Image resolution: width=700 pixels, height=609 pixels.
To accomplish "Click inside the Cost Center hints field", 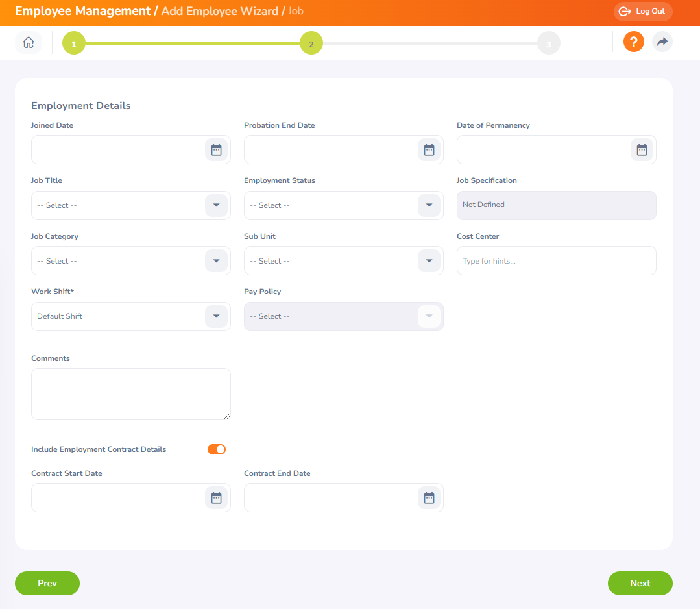I will [x=556, y=260].
